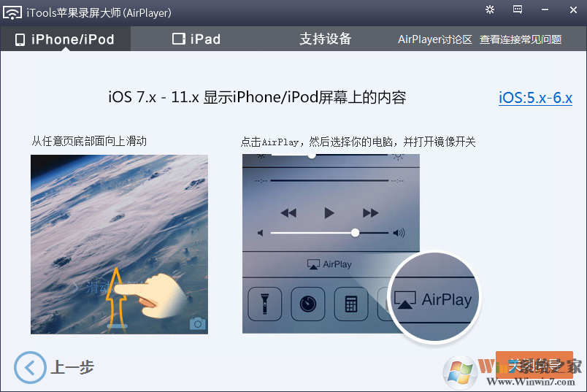
Task: Click the magnified AirPlay icon in circle
Action: pyautogui.click(x=405, y=299)
